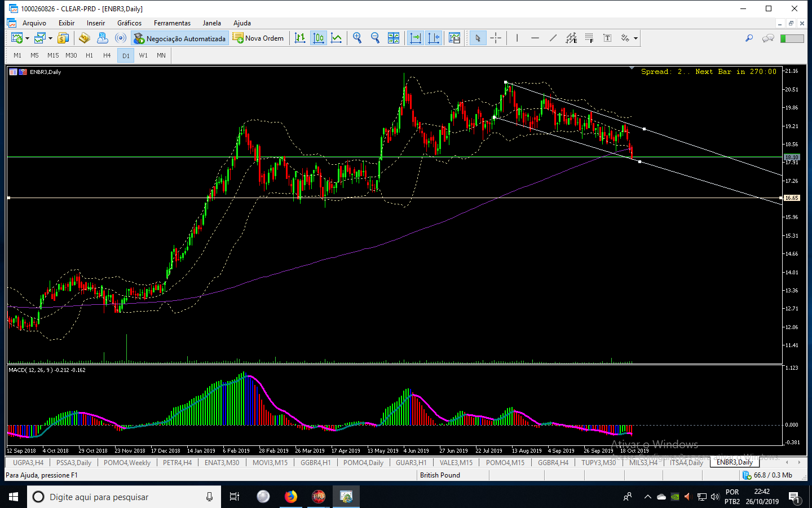The width and height of the screenshot is (812, 508).
Task: Pick the horizontal line drawing tool
Action: [535, 38]
